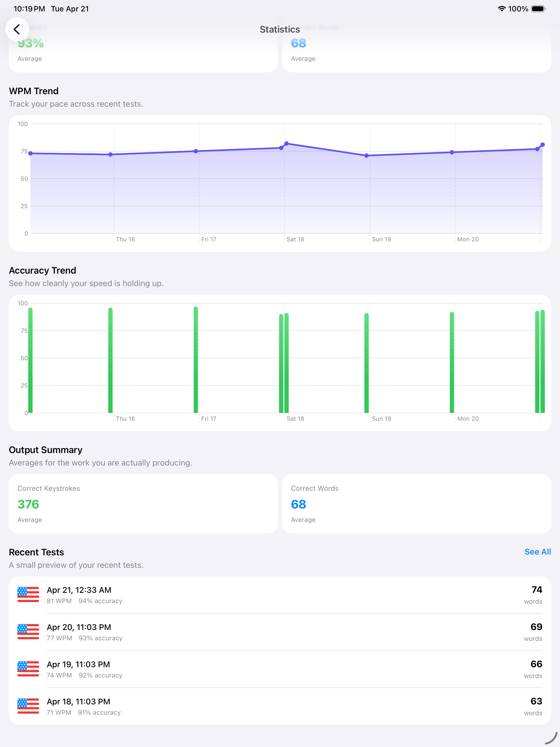Click the Mon 20 accuracy bar
560x747 pixels.
point(452,362)
